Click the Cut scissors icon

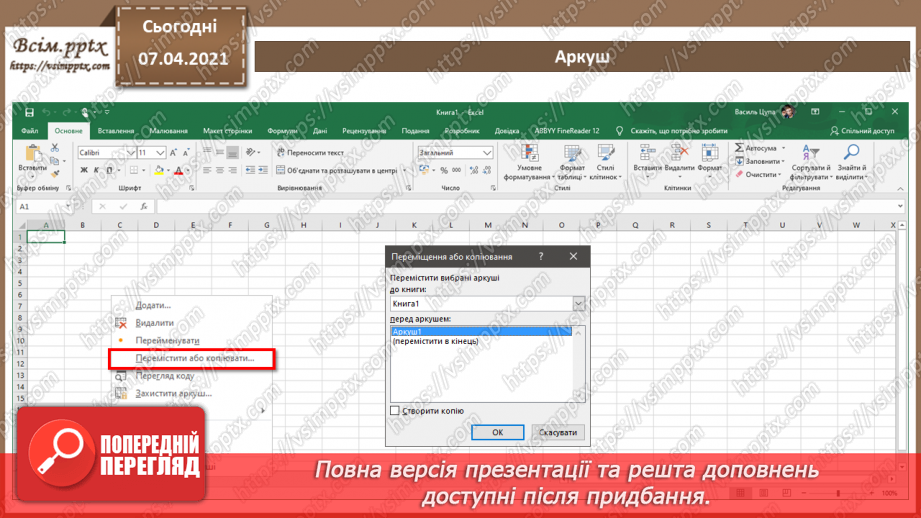point(55,148)
